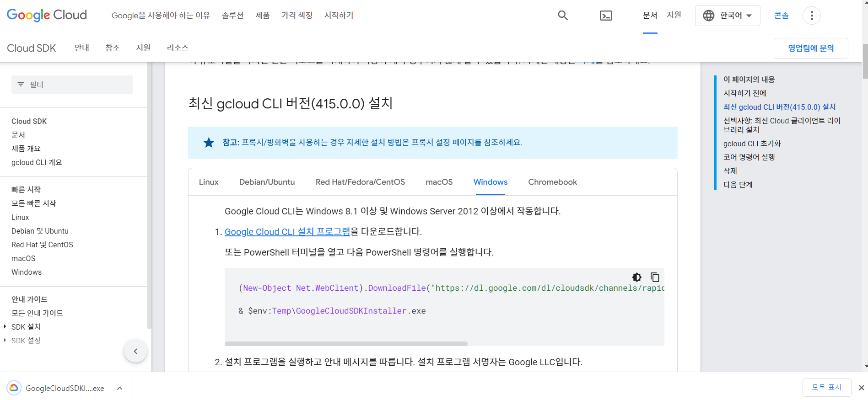Close the downloads bar
The height and width of the screenshot is (400, 868).
pyautogui.click(x=861, y=388)
